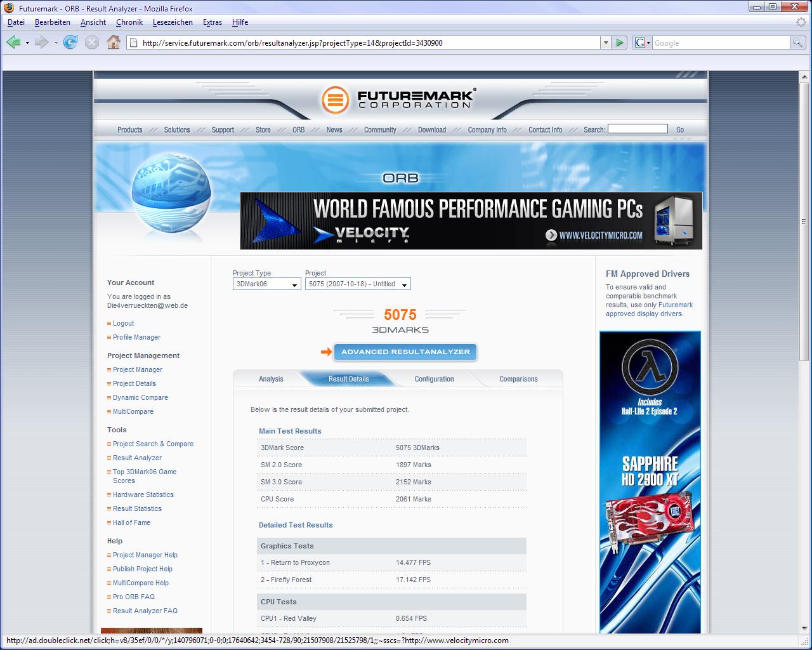Open the Hall of Fame link
The width and height of the screenshot is (812, 650).
pyautogui.click(x=131, y=522)
